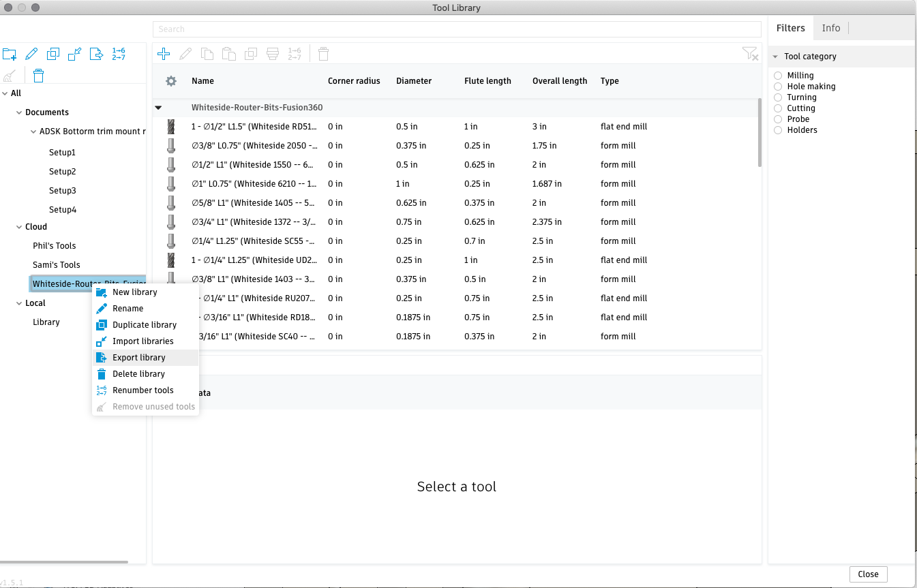Click the Export library icon in the library toolbar
917x588 pixels.
(97, 54)
